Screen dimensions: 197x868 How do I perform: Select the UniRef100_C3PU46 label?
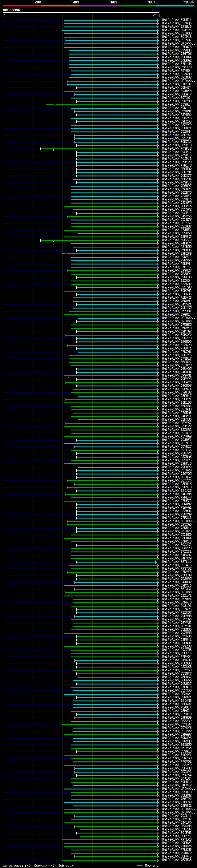coord(177,484)
